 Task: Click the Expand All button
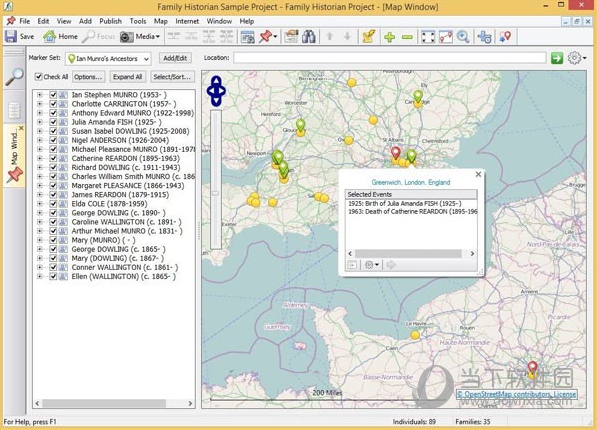128,77
